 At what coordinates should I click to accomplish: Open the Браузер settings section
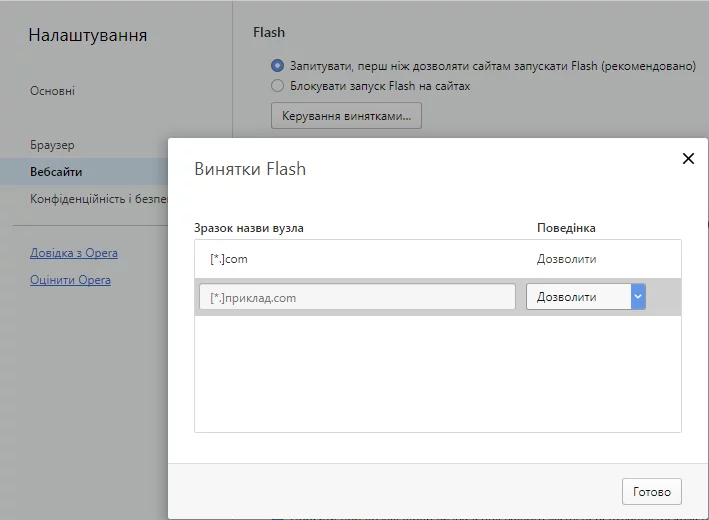point(52,145)
